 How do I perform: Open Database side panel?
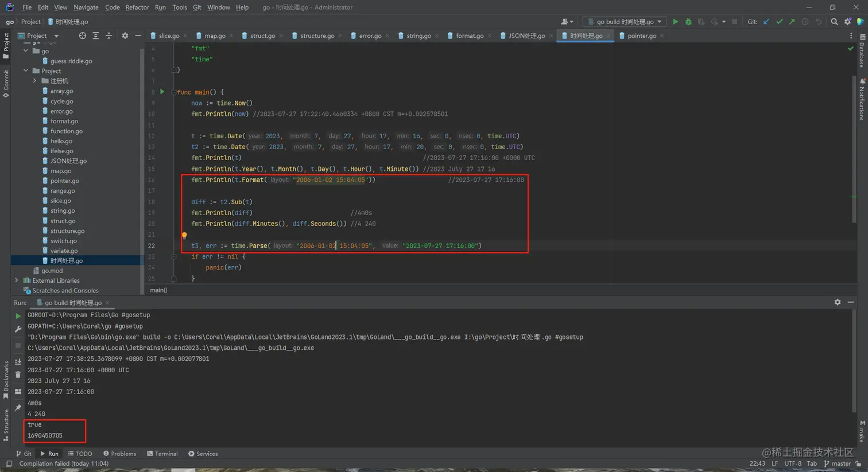[x=862, y=52]
